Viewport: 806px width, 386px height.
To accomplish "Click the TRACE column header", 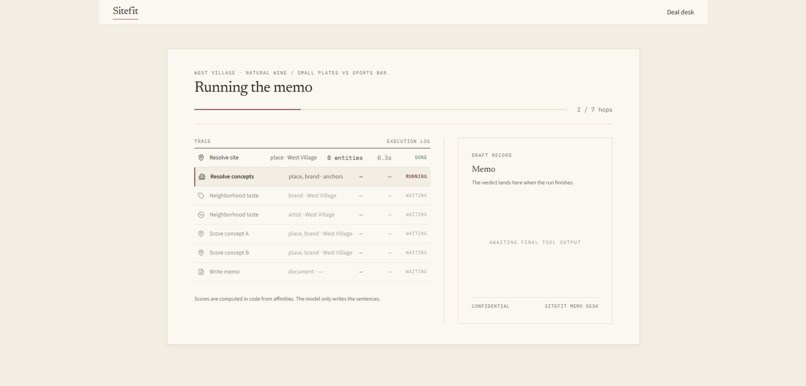I will tap(203, 141).
